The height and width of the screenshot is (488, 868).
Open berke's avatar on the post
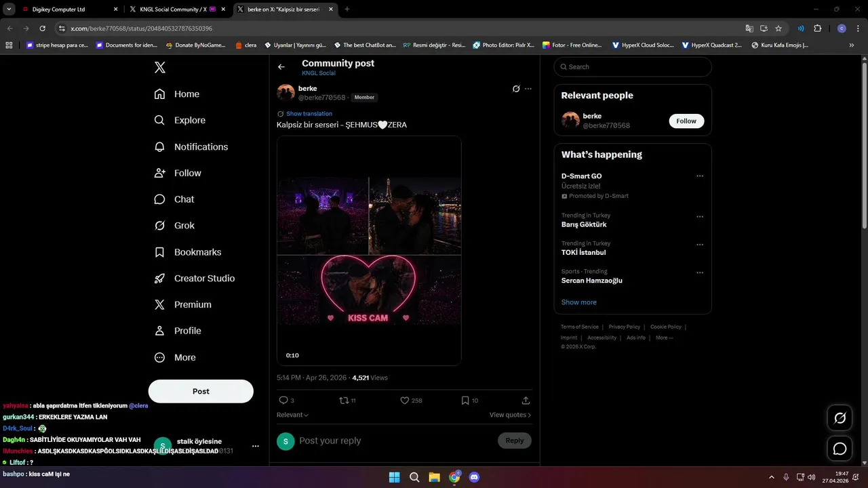pos(285,93)
